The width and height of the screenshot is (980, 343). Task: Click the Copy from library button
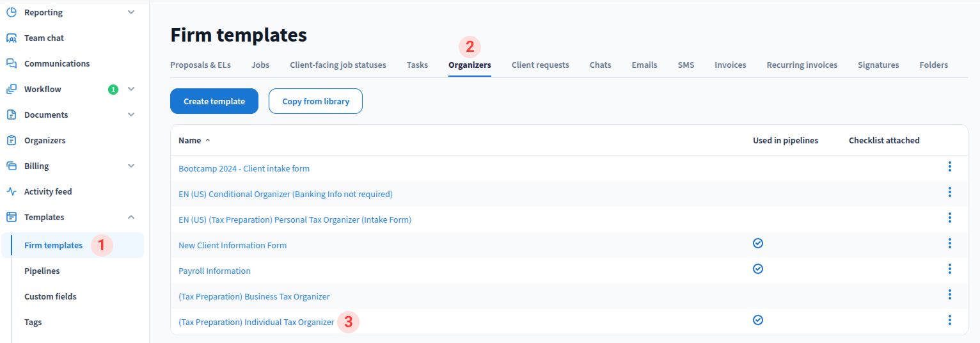click(315, 101)
